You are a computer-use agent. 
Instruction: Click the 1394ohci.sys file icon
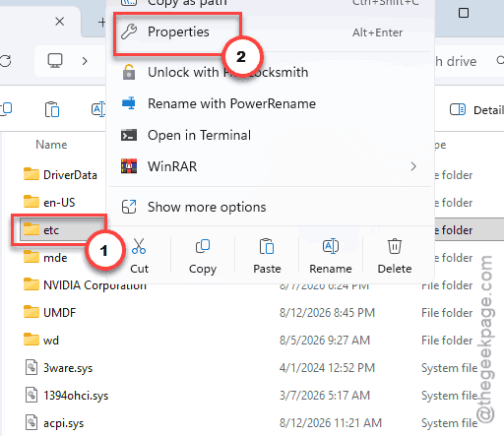point(31,395)
